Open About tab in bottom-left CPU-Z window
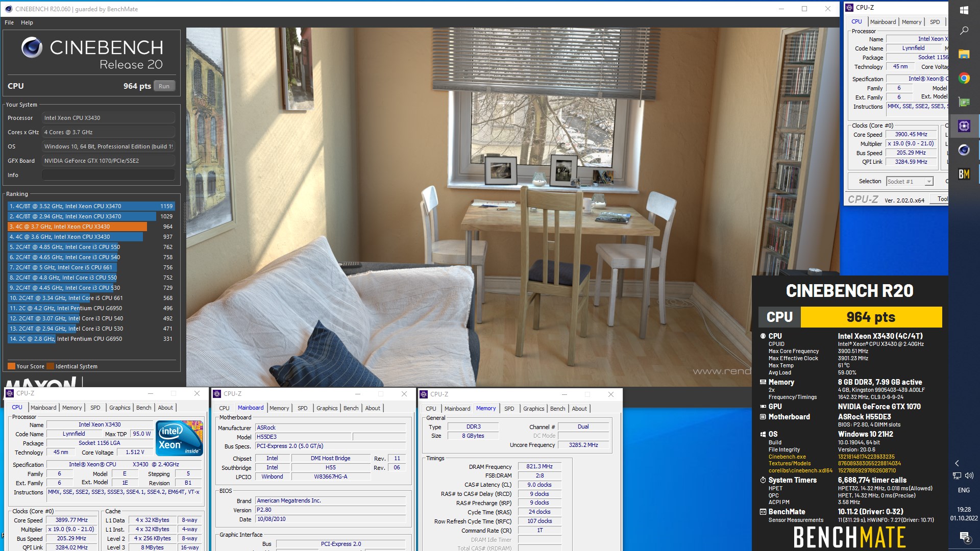 165,408
